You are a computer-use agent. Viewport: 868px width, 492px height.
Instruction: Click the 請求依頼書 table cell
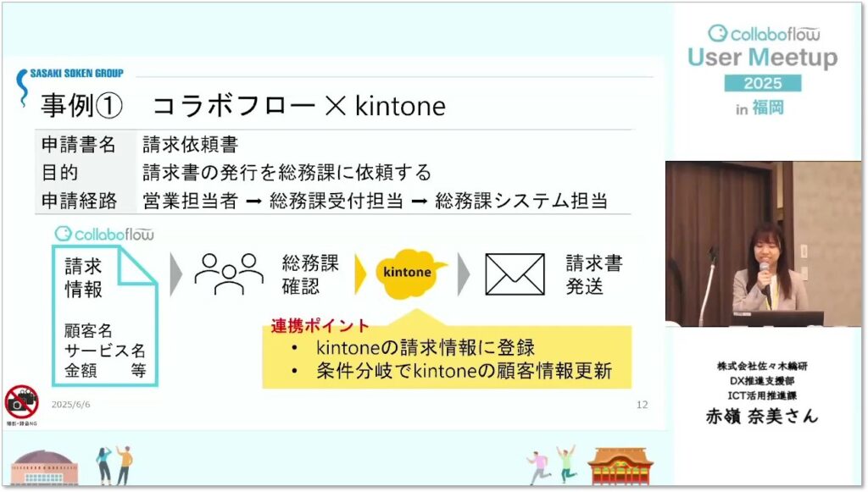[190, 145]
